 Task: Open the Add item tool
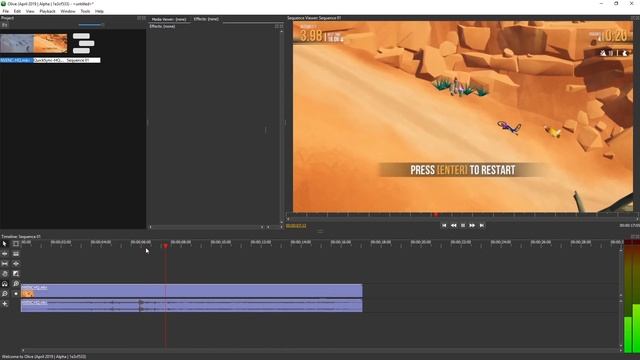tap(4, 304)
